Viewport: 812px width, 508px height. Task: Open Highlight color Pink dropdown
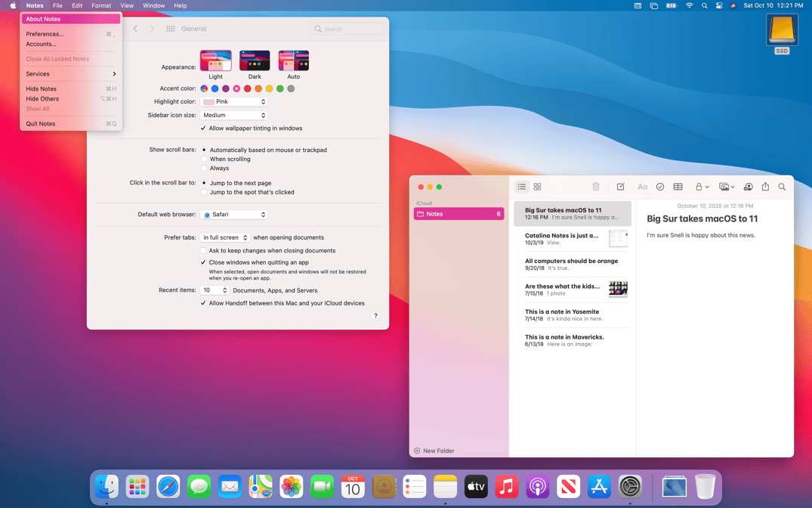pos(234,101)
